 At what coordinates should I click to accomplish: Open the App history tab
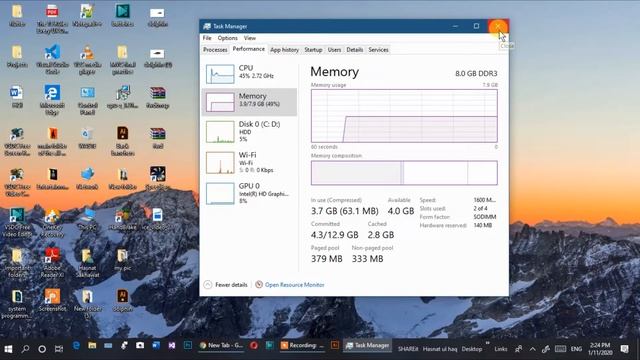pos(284,49)
